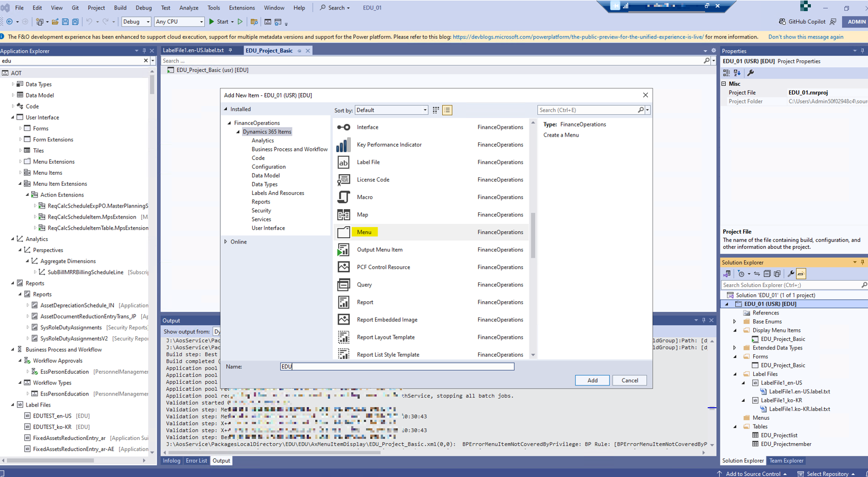Select the Menu item template
868x477 pixels.
[432, 232]
